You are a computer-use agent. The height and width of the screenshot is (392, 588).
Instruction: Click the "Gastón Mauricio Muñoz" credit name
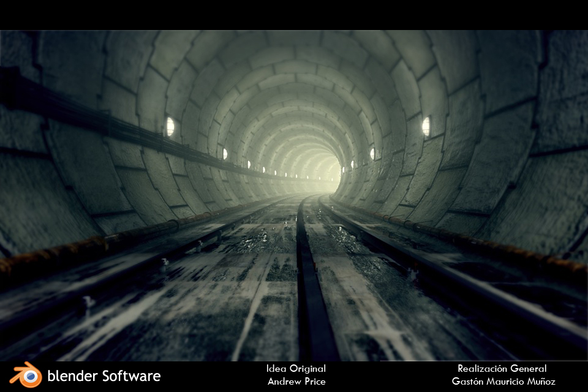(x=503, y=382)
